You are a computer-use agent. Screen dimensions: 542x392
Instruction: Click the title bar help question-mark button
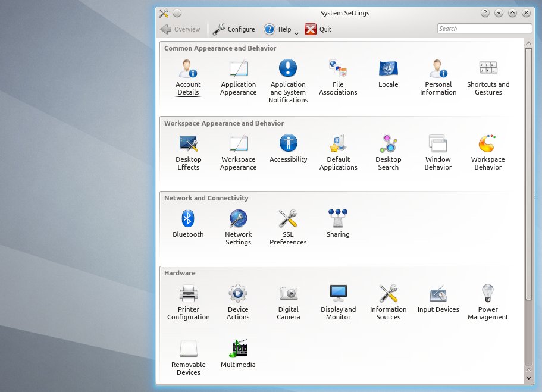pyautogui.click(x=485, y=13)
